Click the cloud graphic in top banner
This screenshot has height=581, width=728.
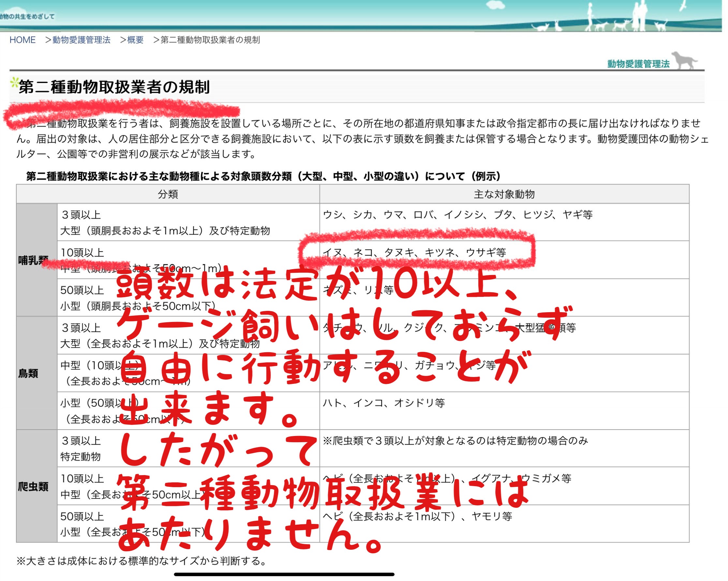click(x=496, y=5)
